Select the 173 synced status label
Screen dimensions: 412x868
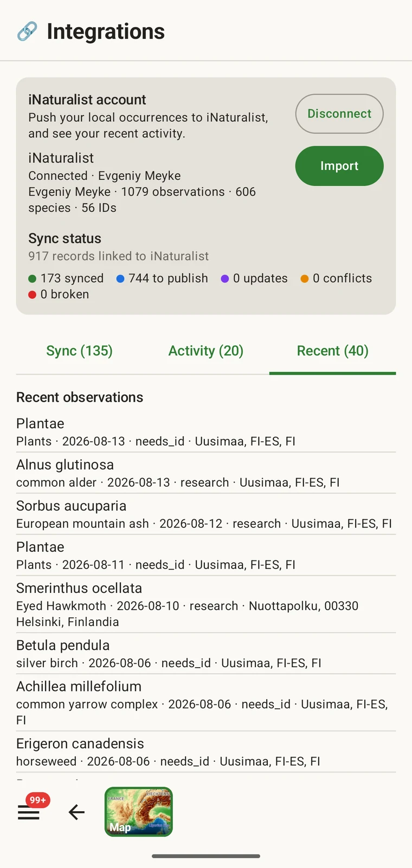[72, 278]
